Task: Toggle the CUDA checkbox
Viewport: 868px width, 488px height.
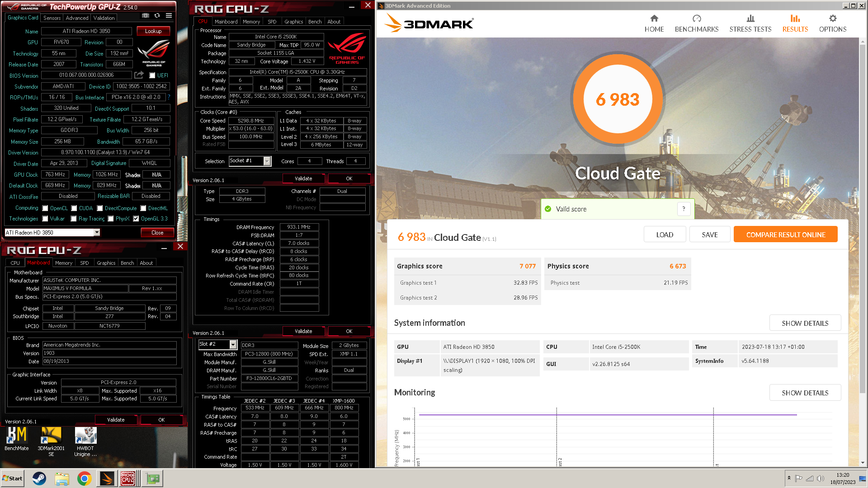Action: [74, 208]
